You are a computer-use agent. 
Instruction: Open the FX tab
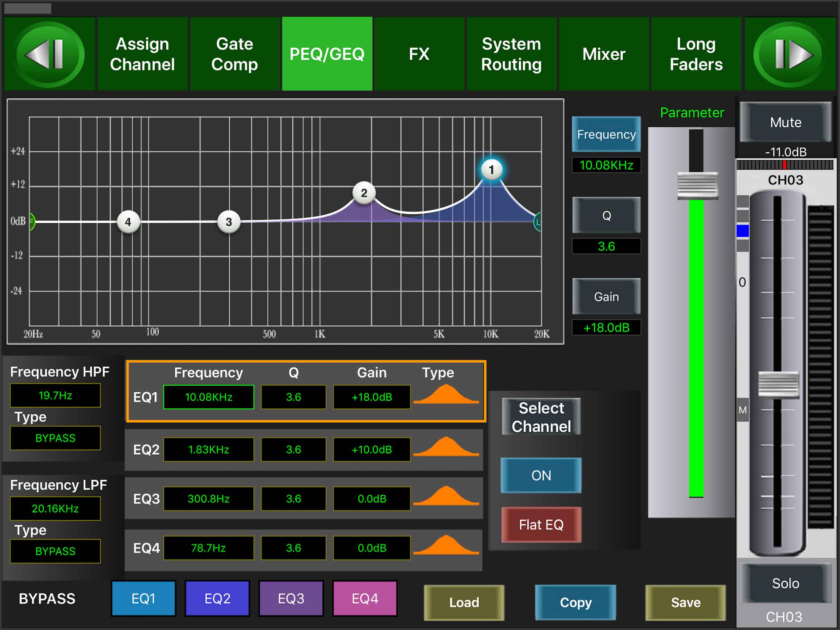click(419, 54)
